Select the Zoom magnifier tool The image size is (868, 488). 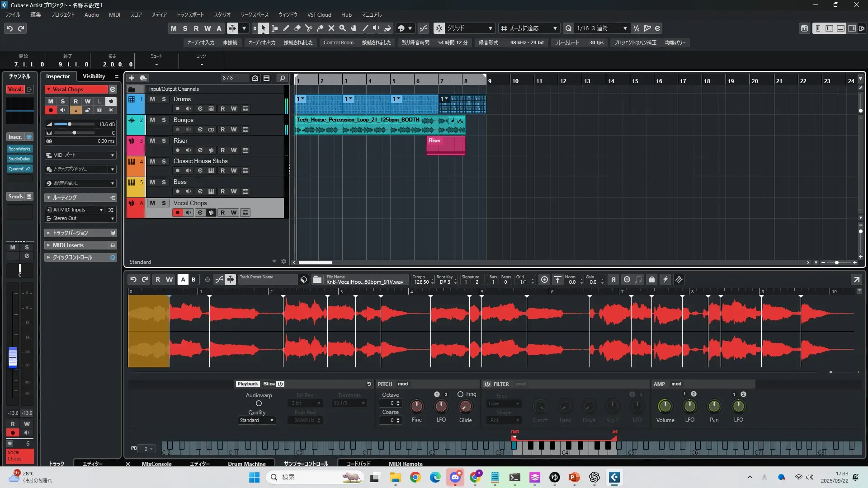click(343, 28)
